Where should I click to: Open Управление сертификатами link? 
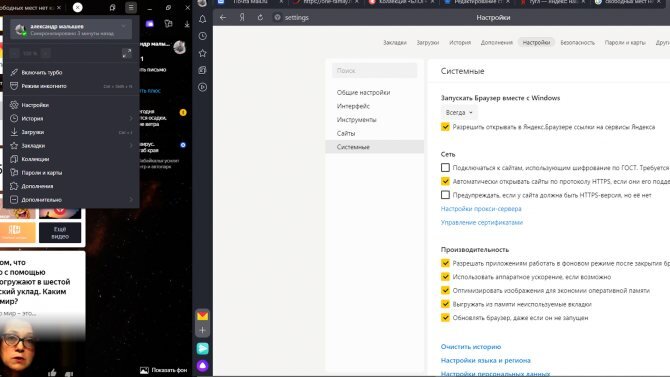pos(482,222)
